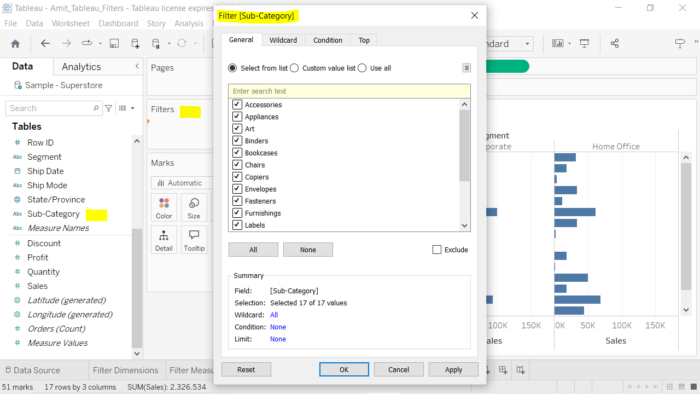Click the New Data Source icon
Viewport: 700px width, 394px height.
(135, 43)
